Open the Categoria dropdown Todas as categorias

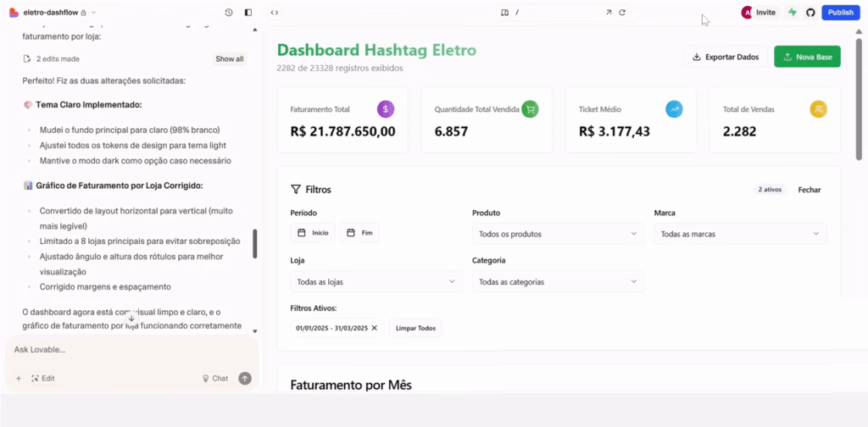(x=559, y=281)
